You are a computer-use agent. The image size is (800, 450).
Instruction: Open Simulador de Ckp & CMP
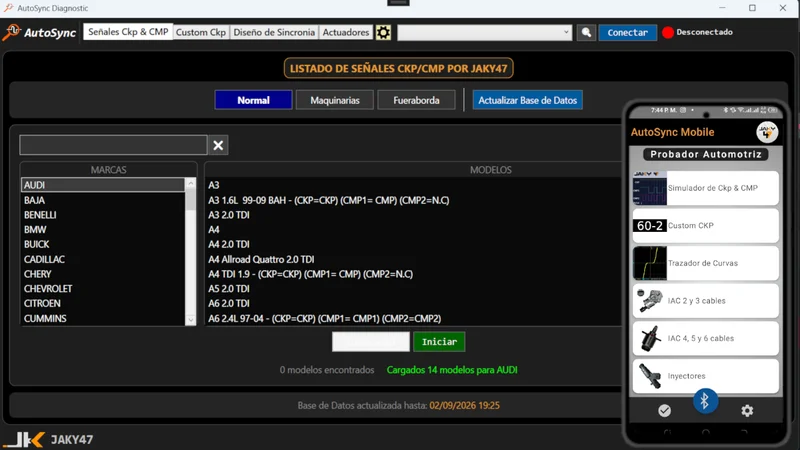[706, 188]
